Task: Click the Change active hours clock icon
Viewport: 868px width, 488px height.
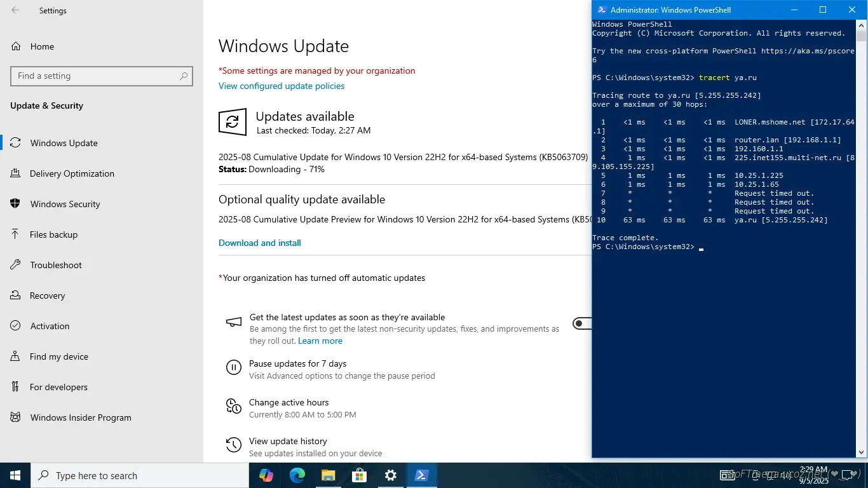Action: coord(234,406)
